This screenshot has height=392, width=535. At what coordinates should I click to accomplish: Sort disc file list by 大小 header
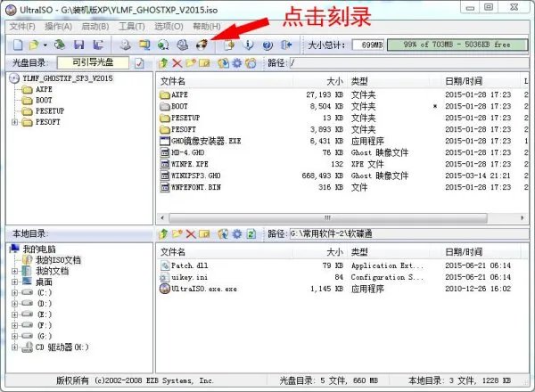click(x=320, y=81)
